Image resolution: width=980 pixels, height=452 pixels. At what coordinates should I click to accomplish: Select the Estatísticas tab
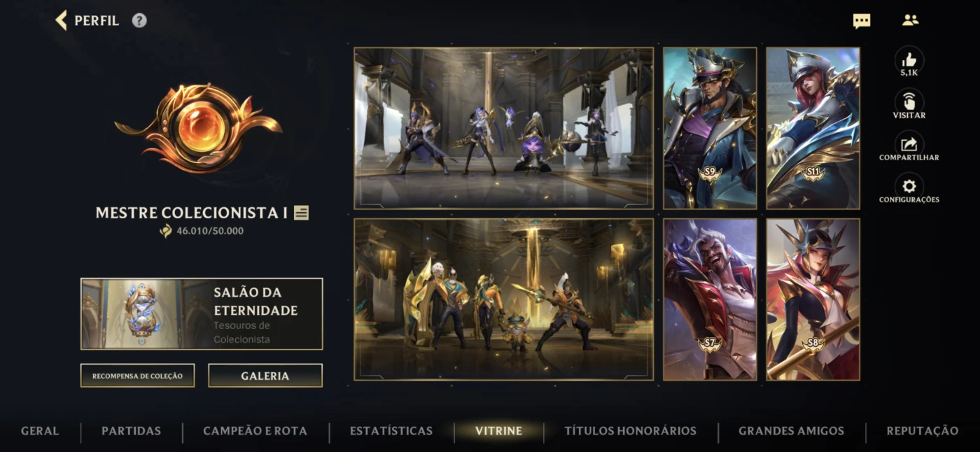click(x=391, y=431)
